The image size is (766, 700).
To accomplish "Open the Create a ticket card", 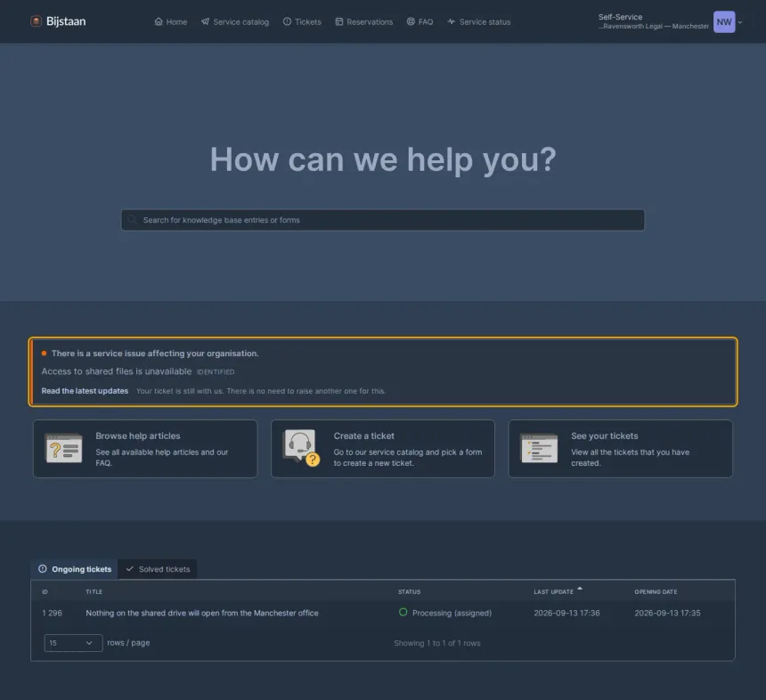I will (383, 449).
